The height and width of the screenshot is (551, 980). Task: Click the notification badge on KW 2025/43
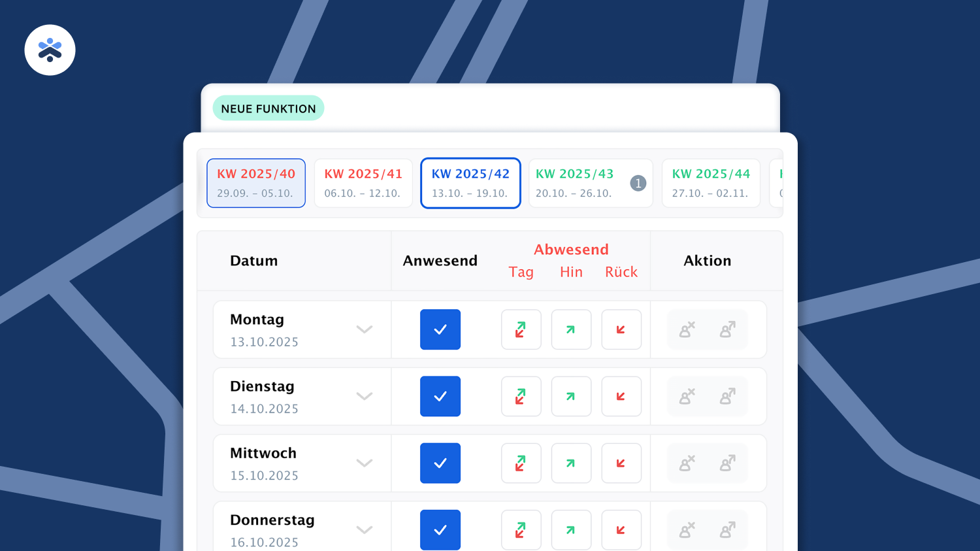click(638, 184)
